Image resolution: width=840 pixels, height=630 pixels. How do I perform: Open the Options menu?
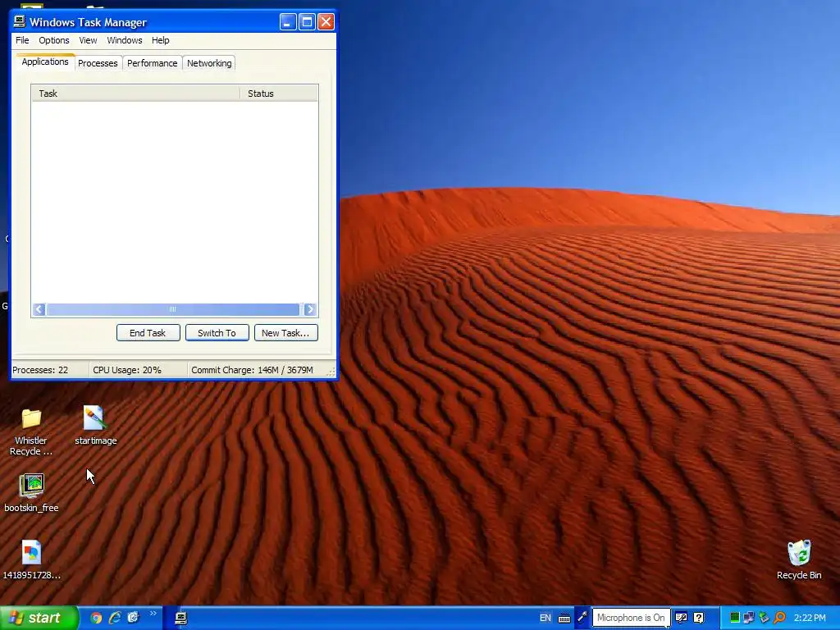pos(53,40)
